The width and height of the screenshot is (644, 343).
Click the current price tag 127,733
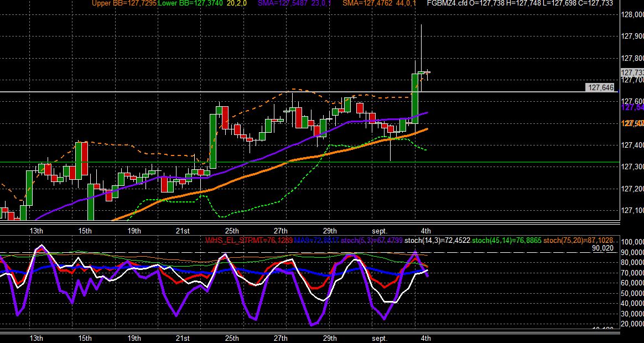coord(632,72)
